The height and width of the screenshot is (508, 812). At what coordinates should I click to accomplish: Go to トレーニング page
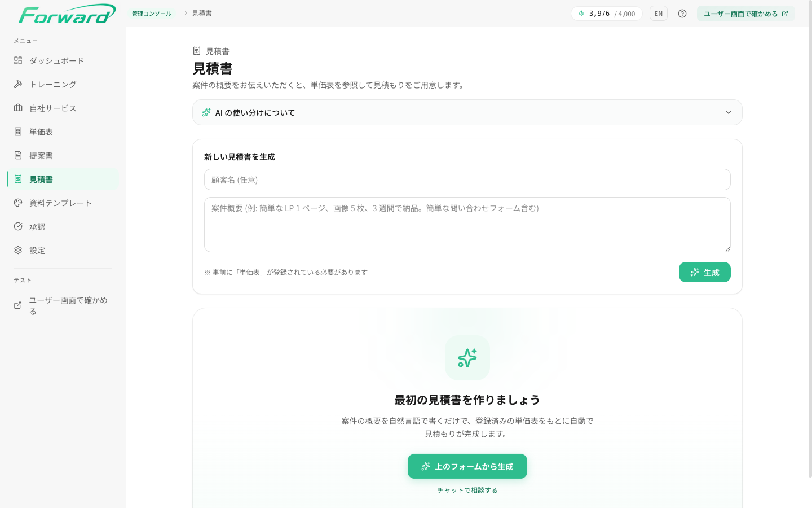[x=63, y=84]
